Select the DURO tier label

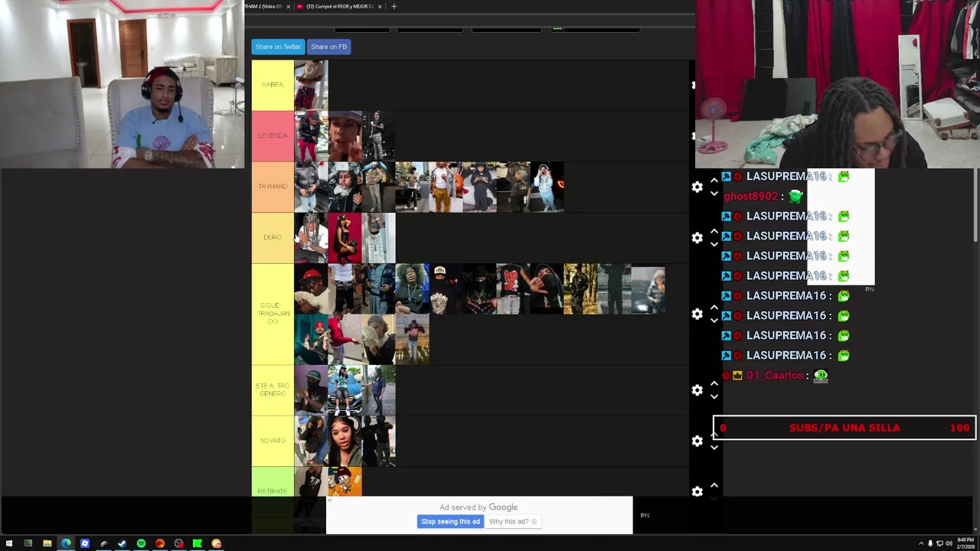[x=273, y=238]
